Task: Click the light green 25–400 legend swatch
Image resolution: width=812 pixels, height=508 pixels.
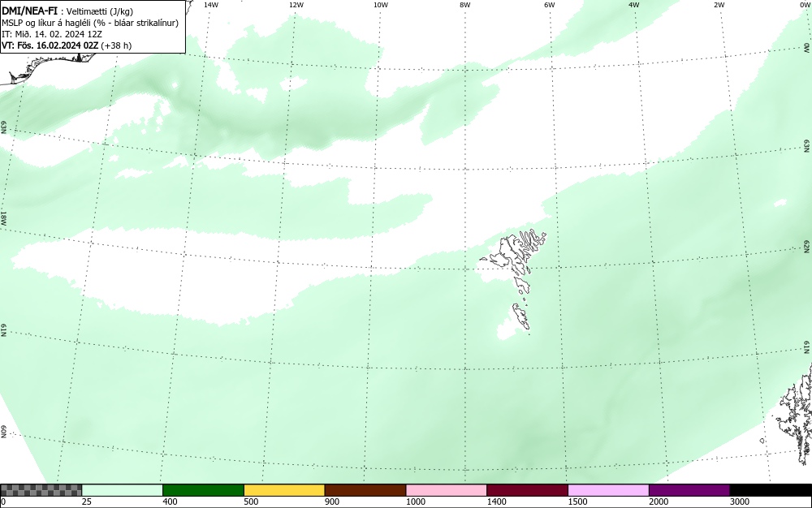Action: 123,490
